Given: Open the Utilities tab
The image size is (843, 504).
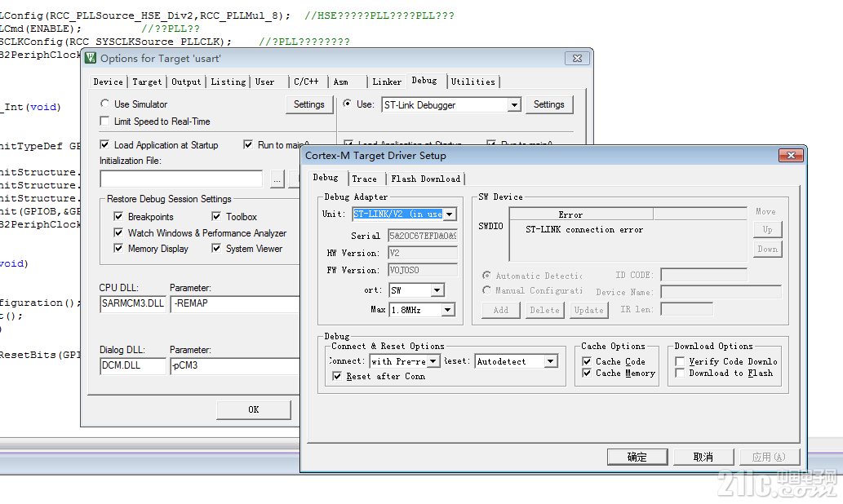Looking at the screenshot, I should 473,82.
